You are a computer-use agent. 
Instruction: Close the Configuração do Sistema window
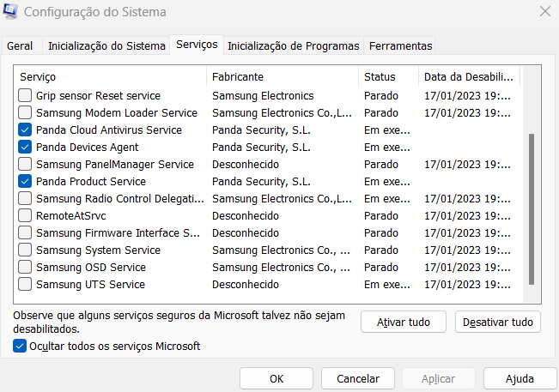click(544, 13)
